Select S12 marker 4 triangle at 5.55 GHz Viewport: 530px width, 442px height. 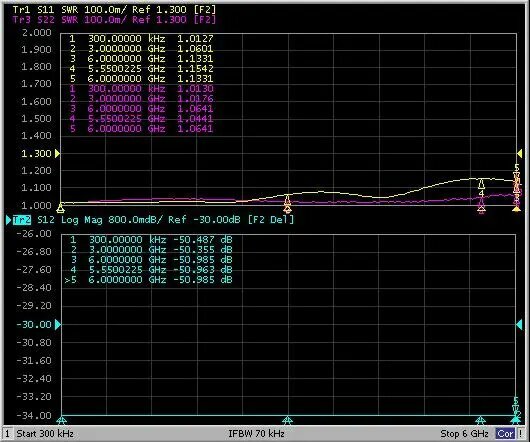(480, 420)
